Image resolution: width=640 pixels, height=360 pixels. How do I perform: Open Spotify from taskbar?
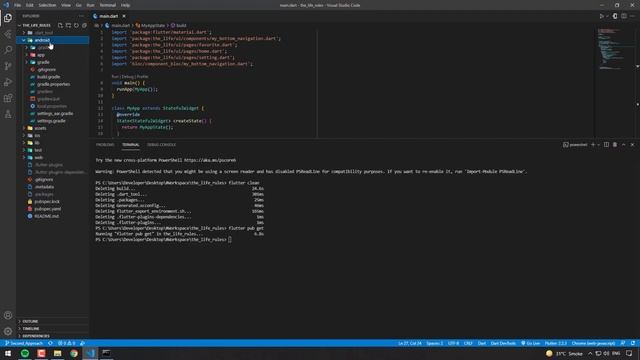(x=25, y=353)
